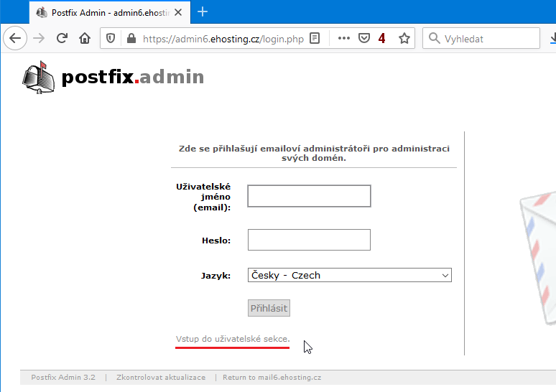Click the search magnifier icon
556x392 pixels.
435,38
